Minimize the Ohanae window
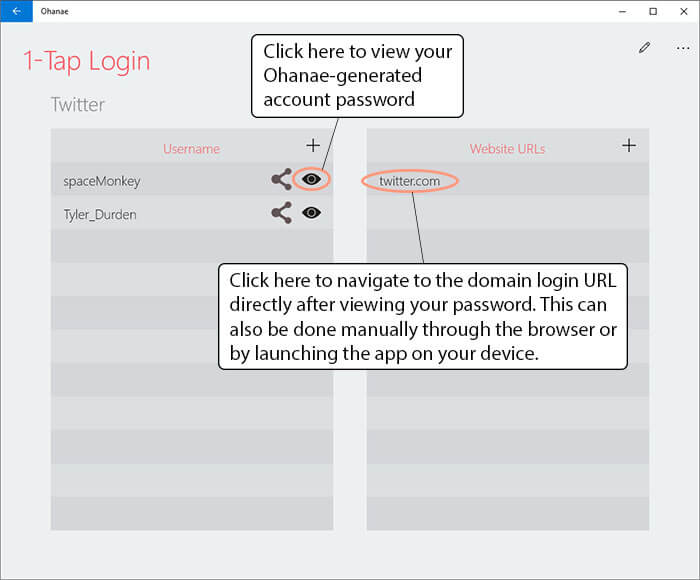This screenshot has width=700, height=580. pos(622,11)
